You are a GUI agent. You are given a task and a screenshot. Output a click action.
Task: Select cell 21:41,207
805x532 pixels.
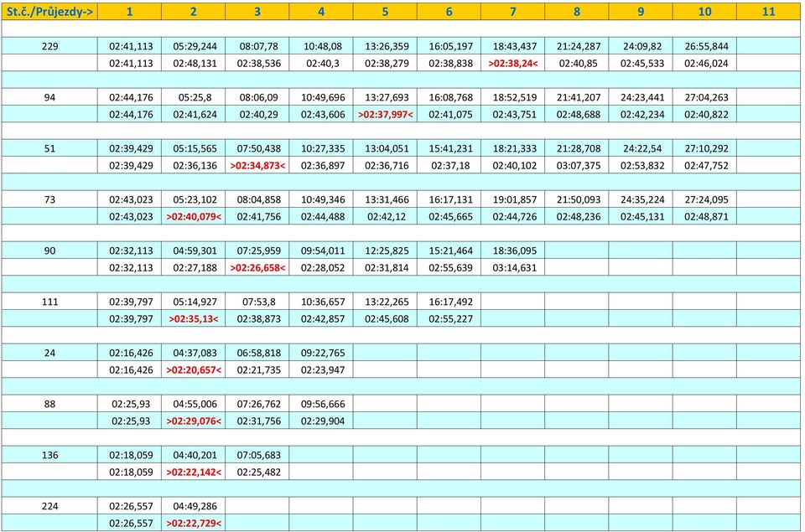[x=578, y=97]
